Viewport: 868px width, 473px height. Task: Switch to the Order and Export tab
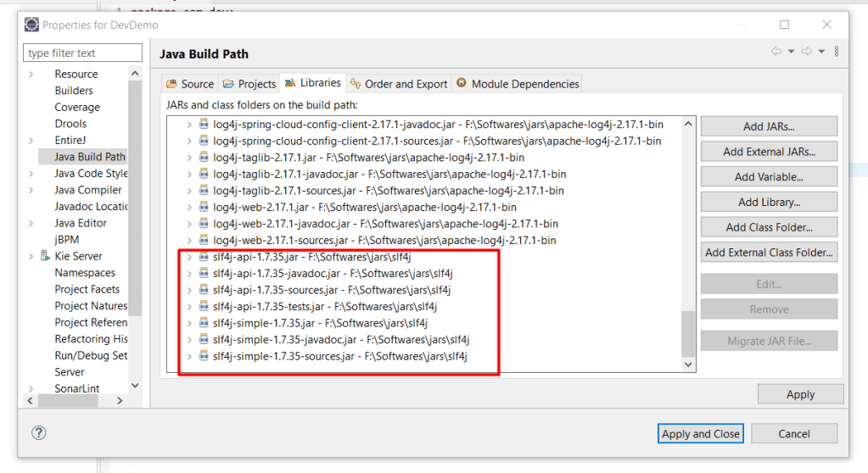tap(398, 84)
